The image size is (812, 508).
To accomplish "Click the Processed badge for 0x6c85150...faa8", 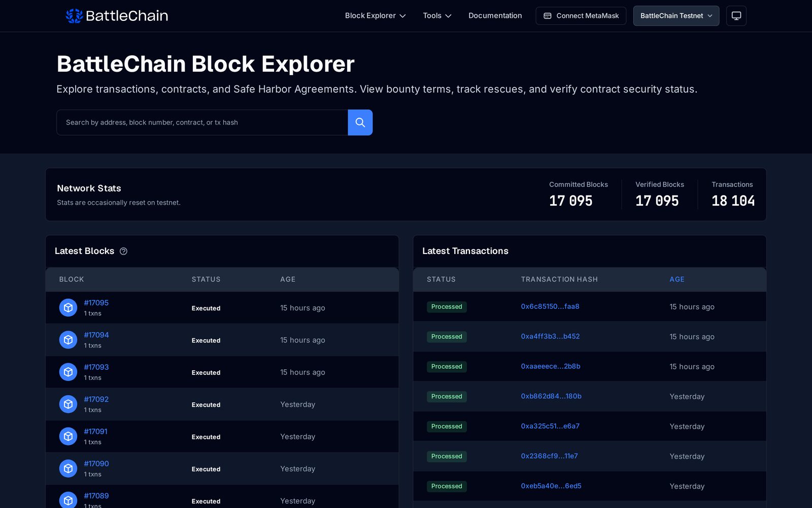I will [x=447, y=307].
